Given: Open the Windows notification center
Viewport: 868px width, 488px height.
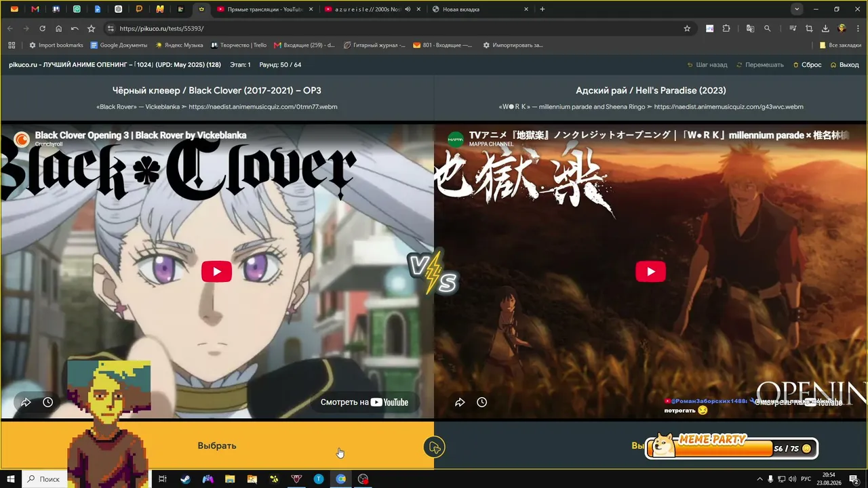Looking at the screenshot, I should [854, 479].
